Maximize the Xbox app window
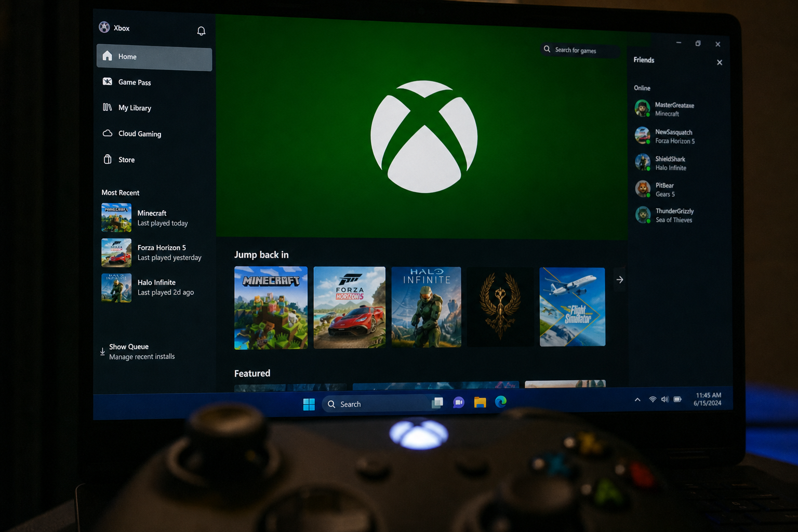The width and height of the screenshot is (798, 532). click(698, 44)
